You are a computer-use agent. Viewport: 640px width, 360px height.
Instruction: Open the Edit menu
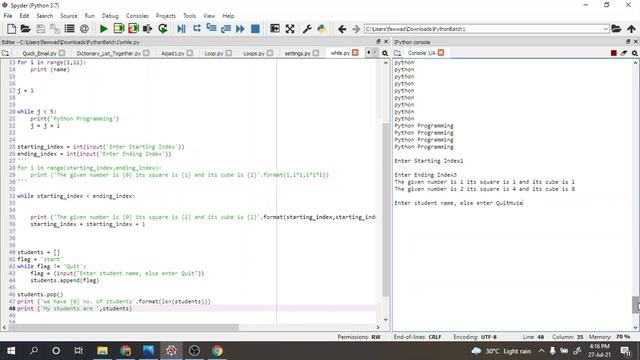(x=24, y=16)
